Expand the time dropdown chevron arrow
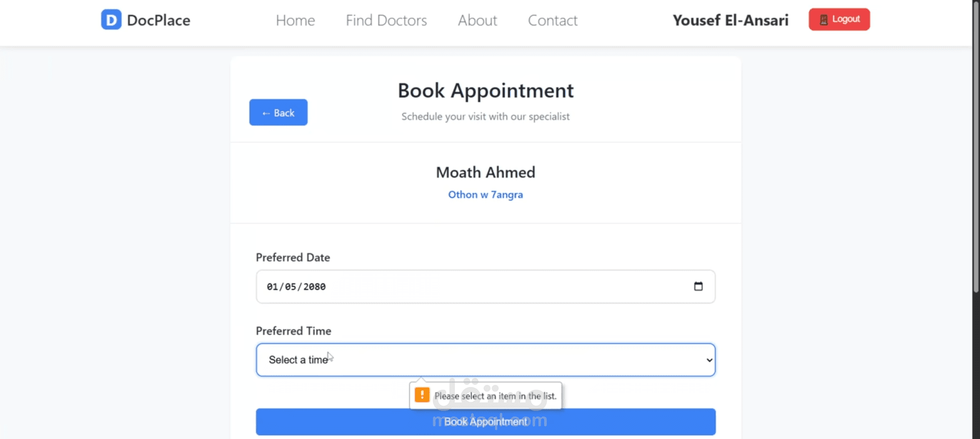980x439 pixels. click(x=709, y=360)
